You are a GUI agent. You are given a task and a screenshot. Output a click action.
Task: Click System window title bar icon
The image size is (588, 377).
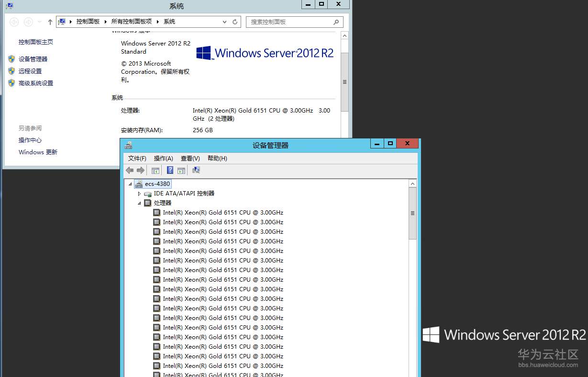tap(10, 6)
